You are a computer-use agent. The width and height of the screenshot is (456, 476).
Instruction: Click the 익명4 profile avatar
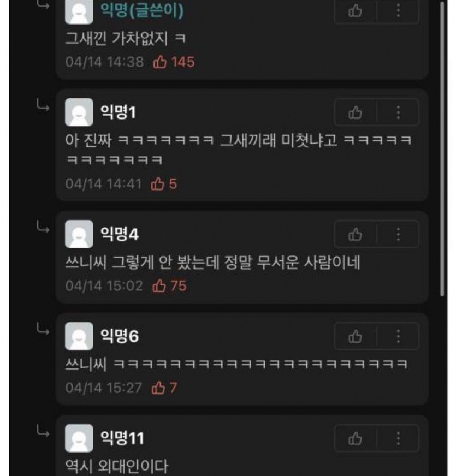click(79, 234)
